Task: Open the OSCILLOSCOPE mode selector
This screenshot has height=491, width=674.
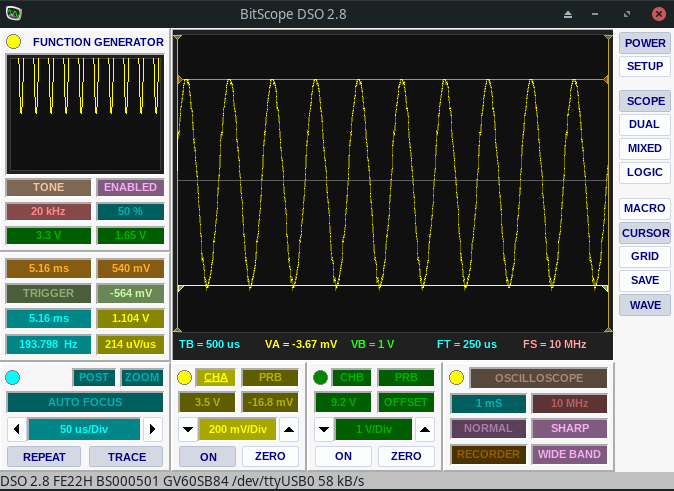Action: click(539, 378)
